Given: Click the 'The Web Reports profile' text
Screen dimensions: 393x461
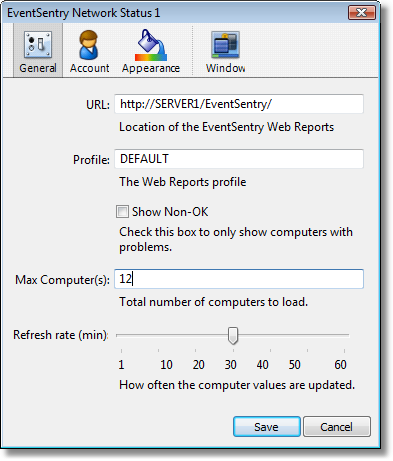Looking at the screenshot, I should [183, 182].
